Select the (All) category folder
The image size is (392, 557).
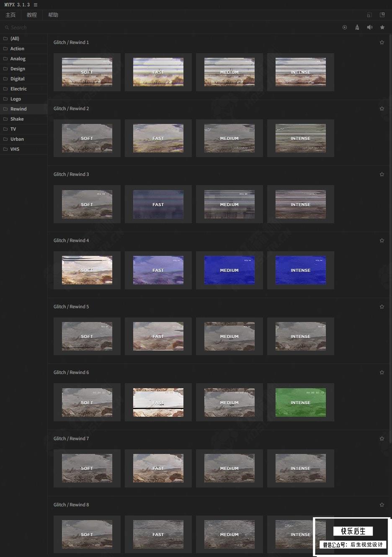coord(23,39)
